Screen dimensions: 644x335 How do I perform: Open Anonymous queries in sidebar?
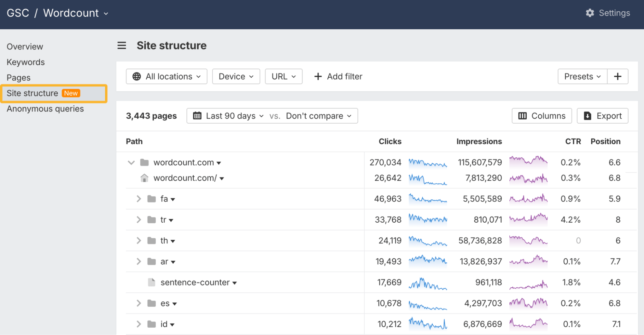[x=45, y=109]
